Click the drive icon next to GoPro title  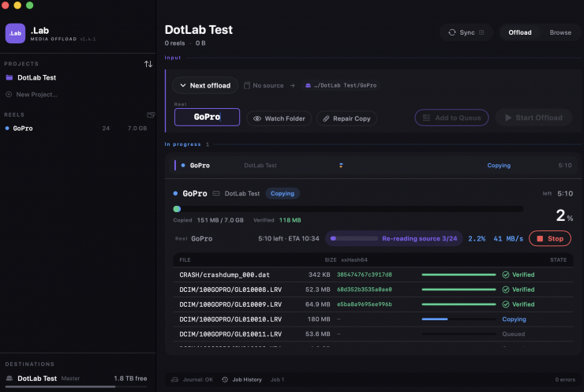[216, 193]
